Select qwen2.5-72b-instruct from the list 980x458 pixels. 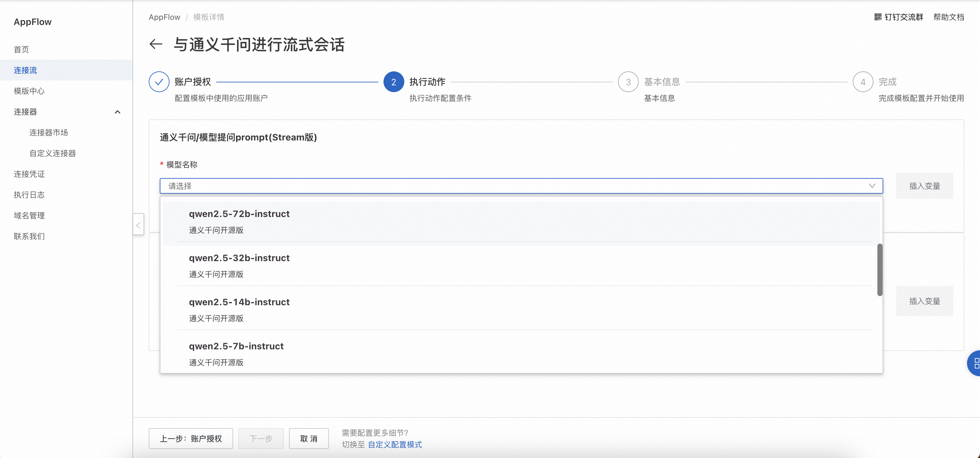[239, 214]
